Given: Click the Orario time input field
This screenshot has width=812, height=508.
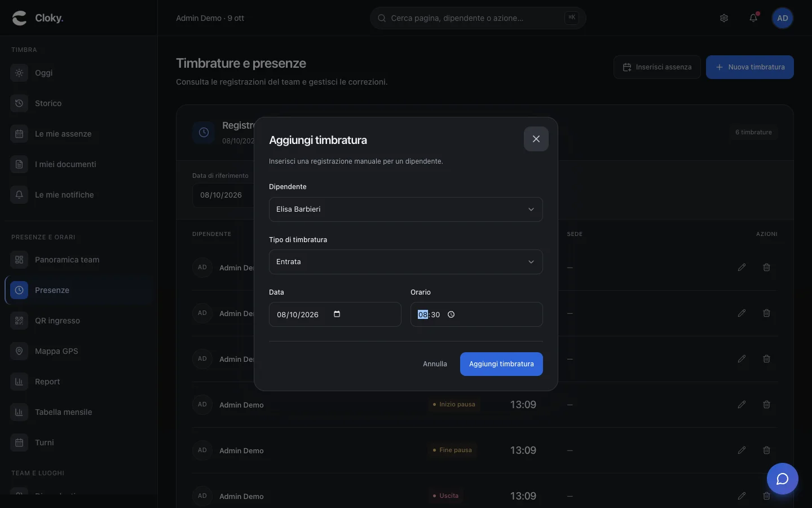Looking at the screenshot, I should (476, 314).
